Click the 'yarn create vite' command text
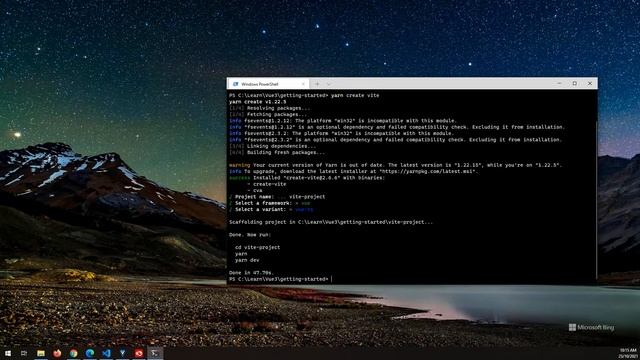The height and width of the screenshot is (360, 640). (355, 96)
